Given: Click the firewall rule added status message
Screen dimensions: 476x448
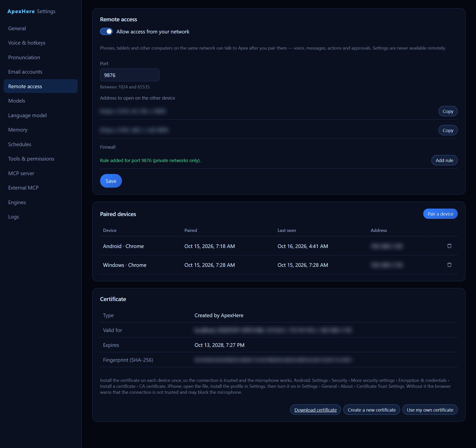Looking at the screenshot, I should [150, 160].
